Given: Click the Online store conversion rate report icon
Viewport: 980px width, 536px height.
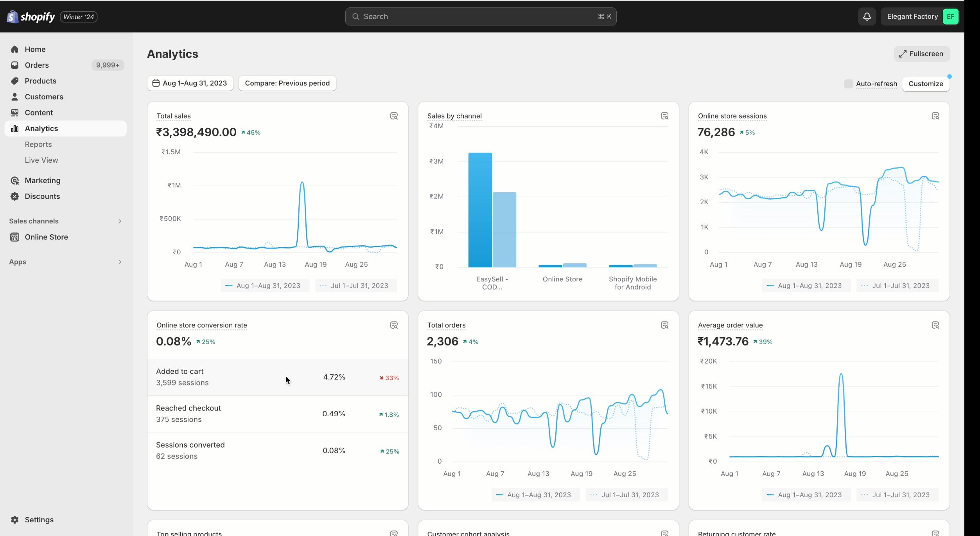Looking at the screenshot, I should tap(394, 326).
